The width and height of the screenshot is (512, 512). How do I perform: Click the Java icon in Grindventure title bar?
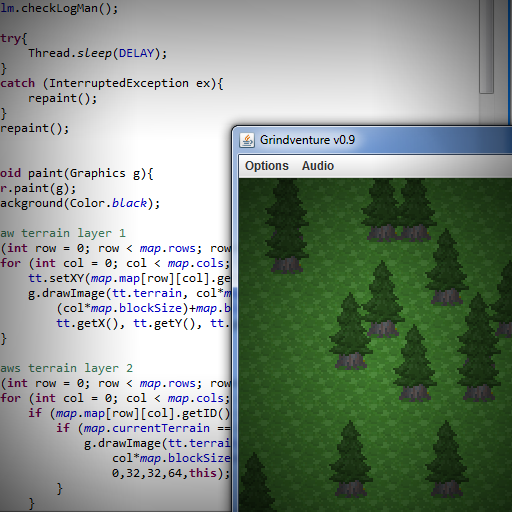click(x=247, y=140)
